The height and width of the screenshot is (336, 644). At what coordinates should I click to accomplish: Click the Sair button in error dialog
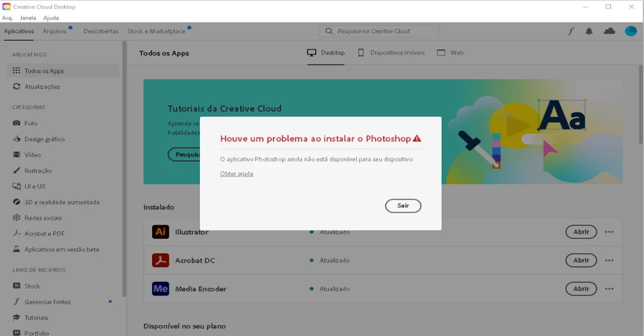pyautogui.click(x=403, y=206)
